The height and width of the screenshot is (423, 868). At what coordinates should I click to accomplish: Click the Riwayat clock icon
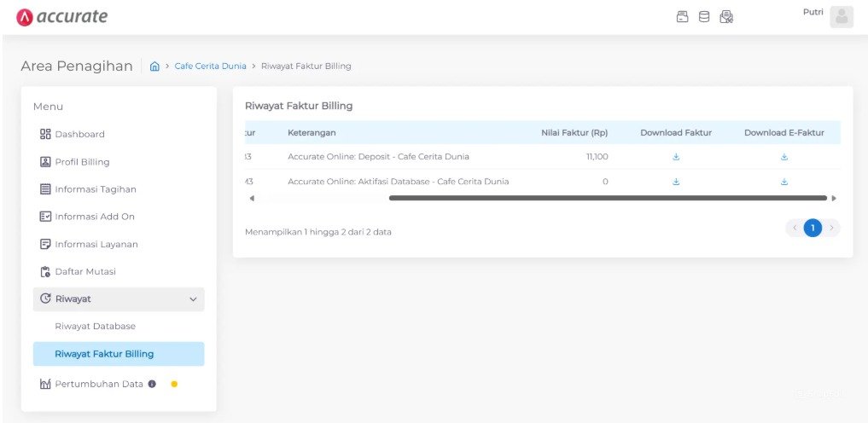pos(45,299)
